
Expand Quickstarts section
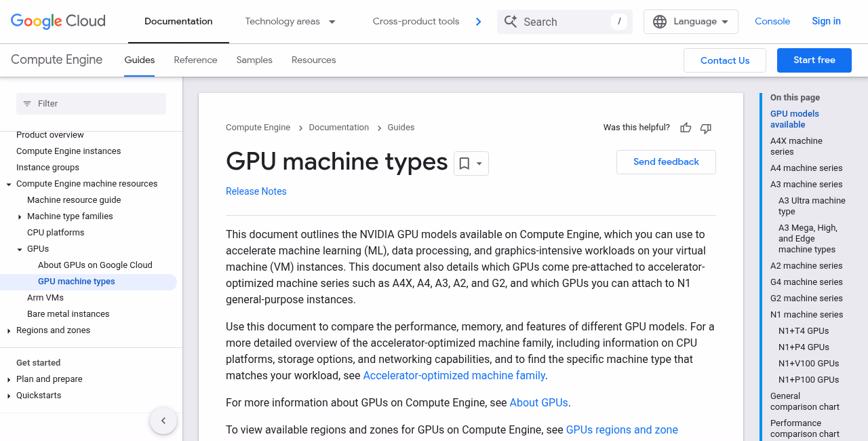(x=9, y=396)
